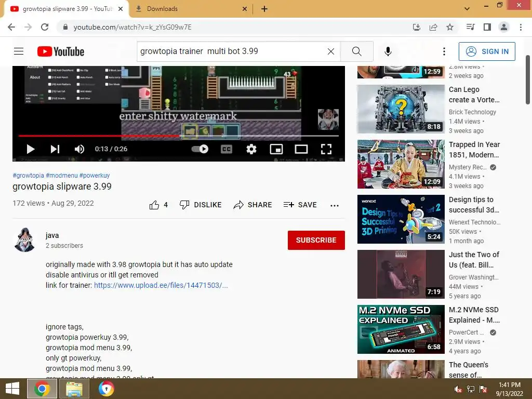This screenshot has width=532, height=399.
Task: Enter full screen mode
Action: pos(326,149)
